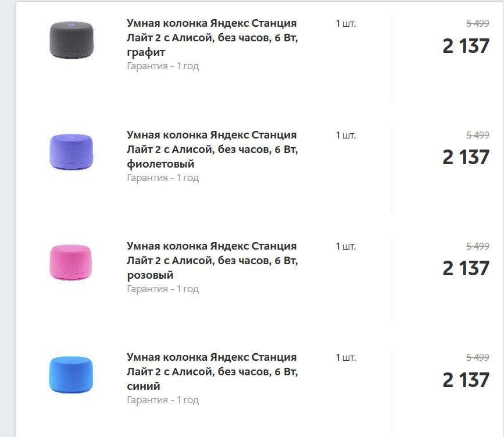This screenshot has height=437, width=504.
Task: Click the warranty text under фиолетовый speaker
Action: point(163,177)
